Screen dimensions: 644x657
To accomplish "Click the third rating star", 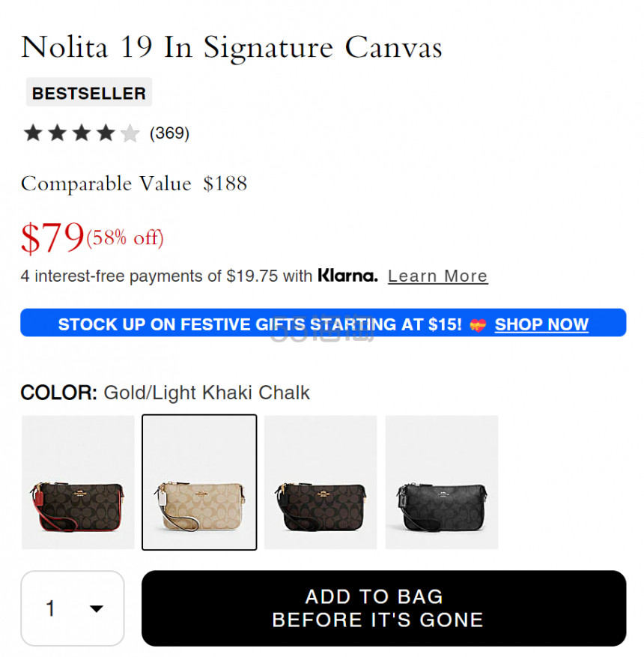I will pyautogui.click(x=82, y=133).
